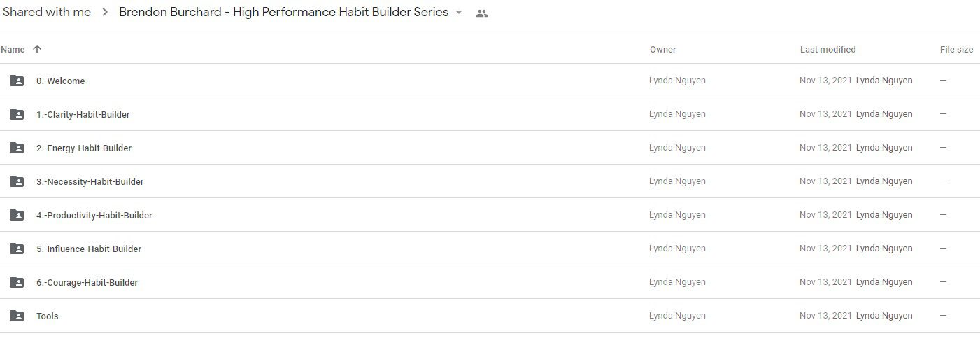Viewport: 980px width, 341px height.
Task: Click the Last modified column header
Action: coord(828,50)
